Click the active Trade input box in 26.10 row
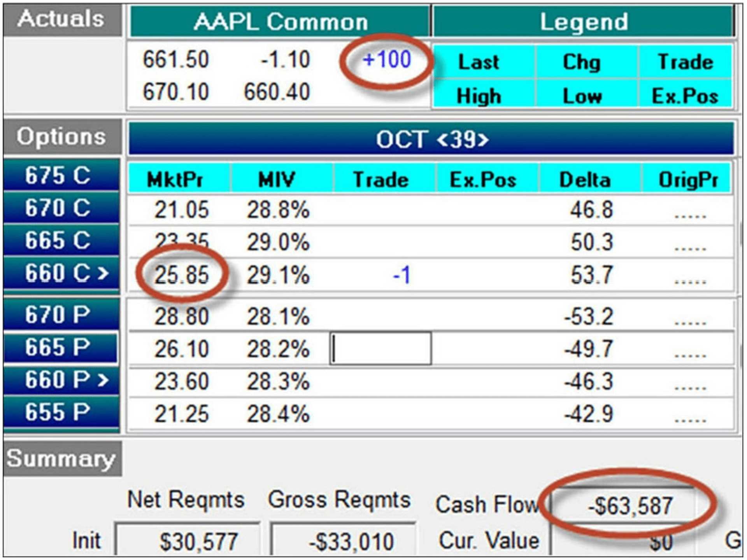This screenshot has height=560, width=747. click(381, 348)
